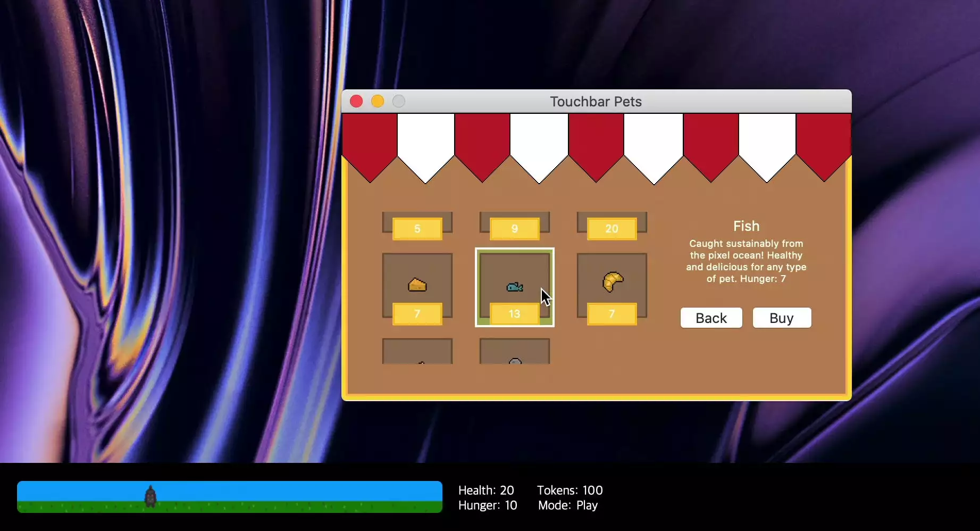Image resolution: width=980 pixels, height=531 pixels.
Task: Select the highlighted fish item
Action: tap(515, 287)
